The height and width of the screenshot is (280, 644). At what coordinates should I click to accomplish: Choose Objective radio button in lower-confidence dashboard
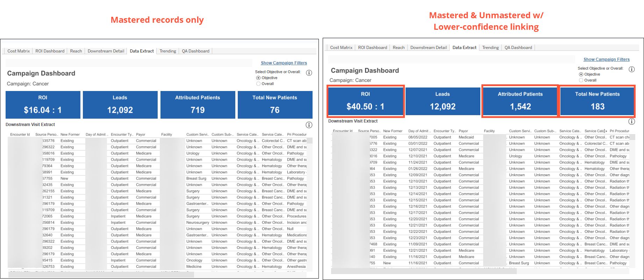(x=581, y=74)
